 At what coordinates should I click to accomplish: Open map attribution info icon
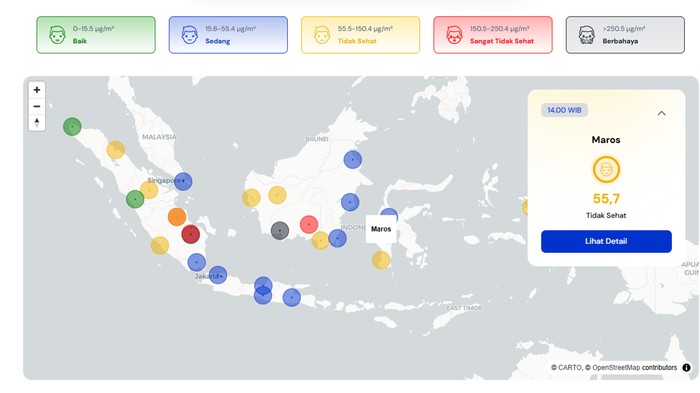[686, 368]
